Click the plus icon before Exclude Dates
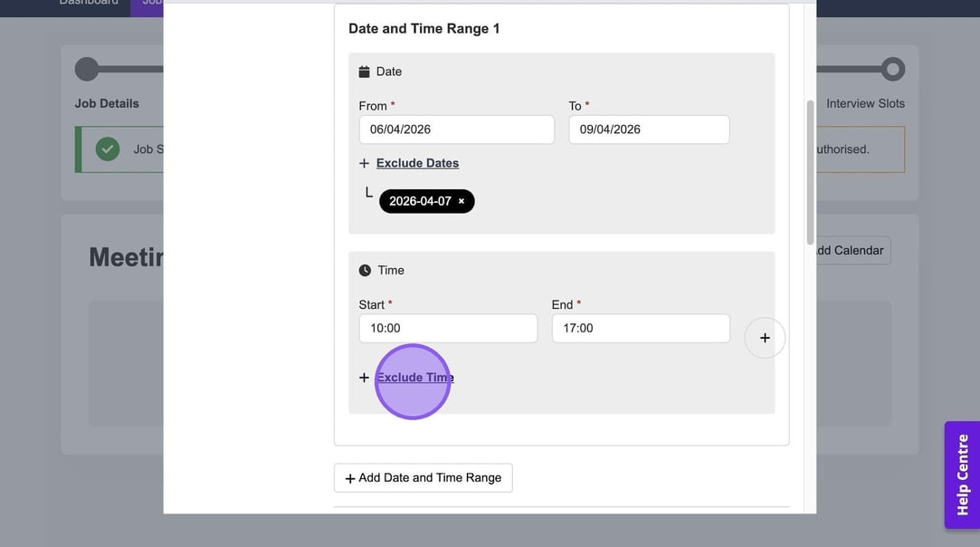Screen dimensions: 980x547 [x=364, y=164]
